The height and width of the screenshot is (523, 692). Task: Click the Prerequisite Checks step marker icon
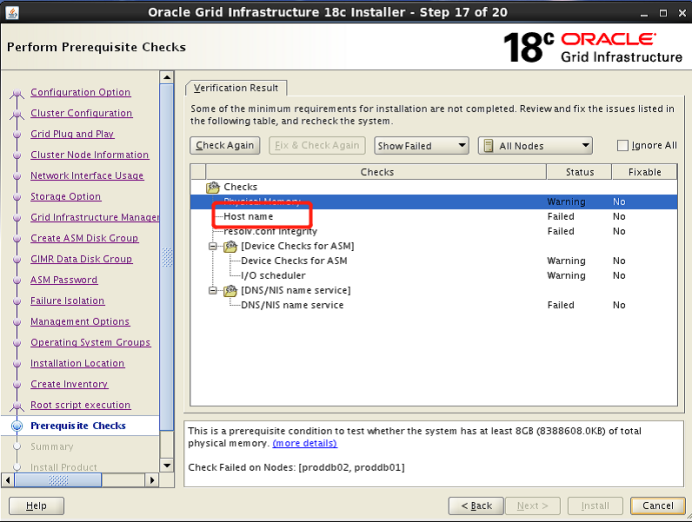coord(17,426)
